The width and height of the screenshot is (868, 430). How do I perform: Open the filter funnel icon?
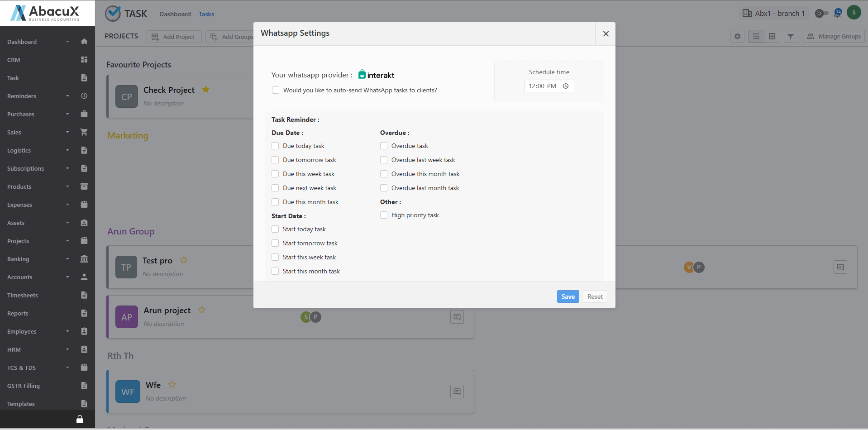tap(790, 36)
